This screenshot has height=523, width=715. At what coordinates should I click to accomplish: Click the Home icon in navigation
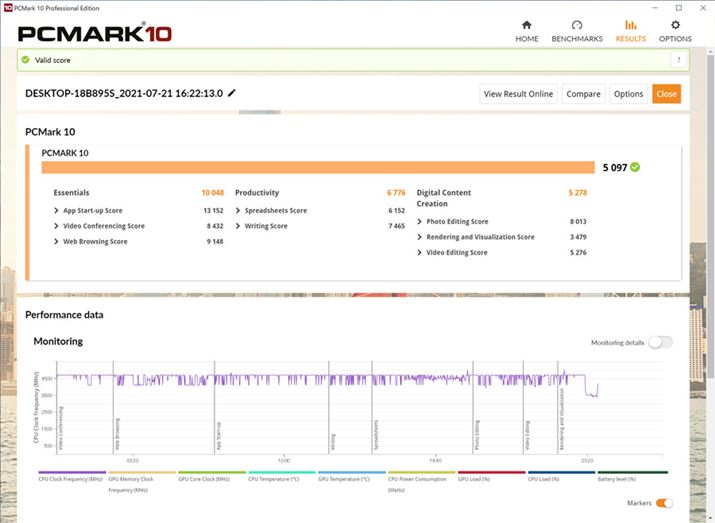[526, 25]
